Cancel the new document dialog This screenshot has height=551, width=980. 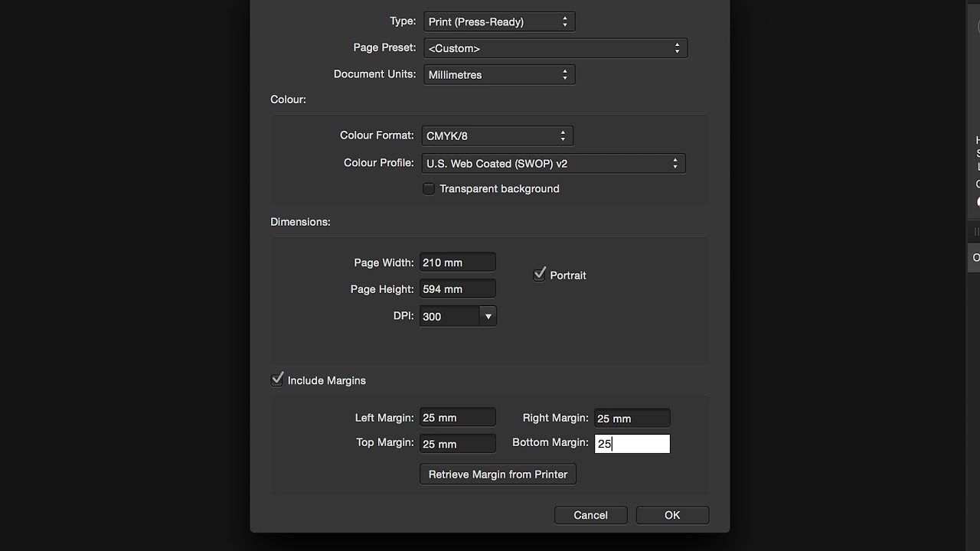pyautogui.click(x=590, y=515)
